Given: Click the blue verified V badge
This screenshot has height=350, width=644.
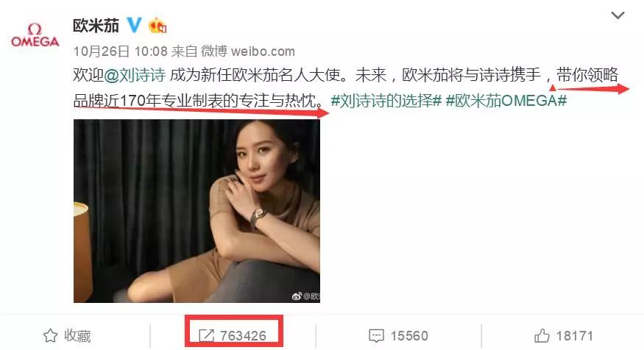Looking at the screenshot, I should point(133,25).
